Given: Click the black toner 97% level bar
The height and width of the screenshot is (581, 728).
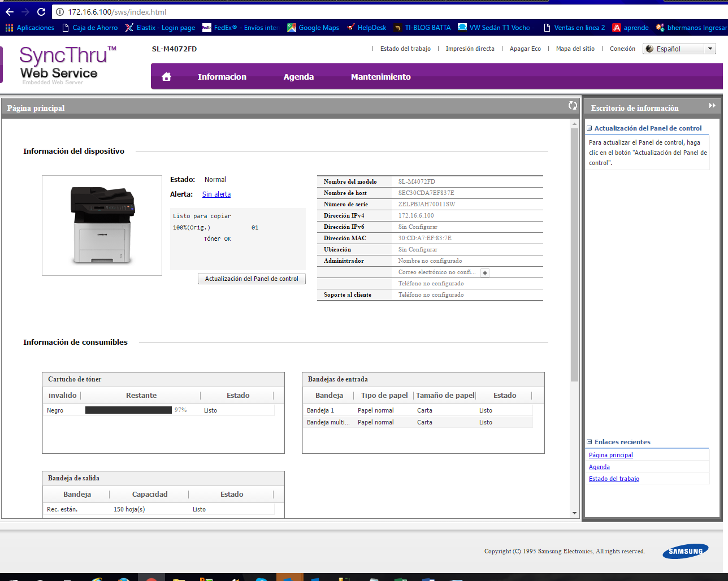Looking at the screenshot, I should (128, 410).
